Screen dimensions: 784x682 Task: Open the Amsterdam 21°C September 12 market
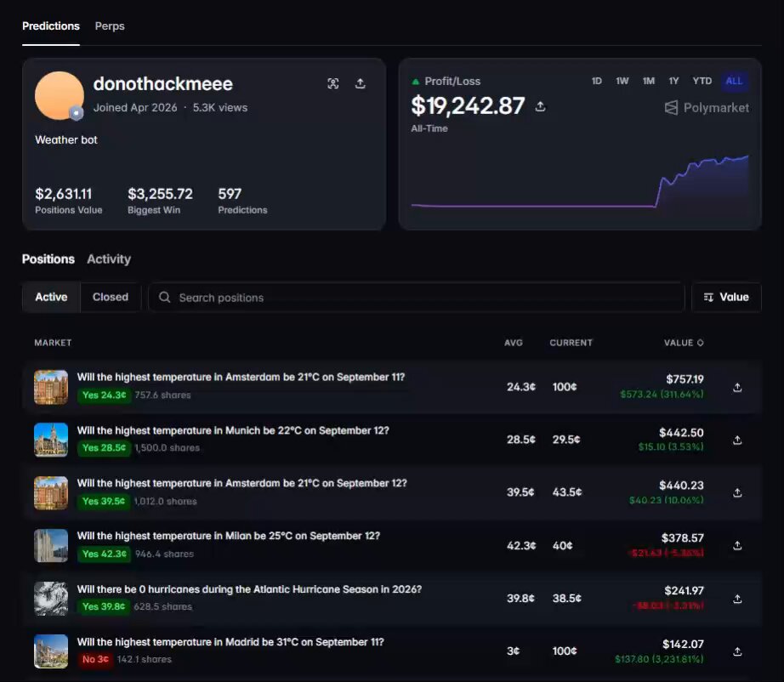[x=242, y=483]
